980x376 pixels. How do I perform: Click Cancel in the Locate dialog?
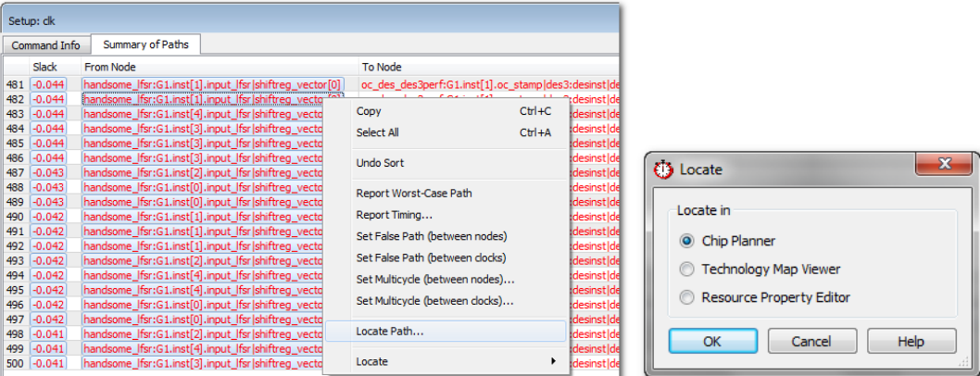pyautogui.click(x=811, y=341)
